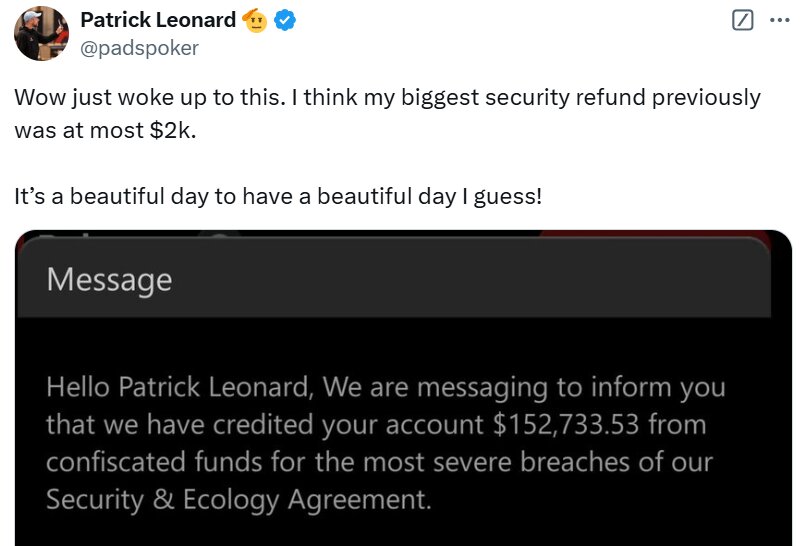Click the $152,733.53 amount in the message
Screen dimensions: 800x546
(569, 425)
